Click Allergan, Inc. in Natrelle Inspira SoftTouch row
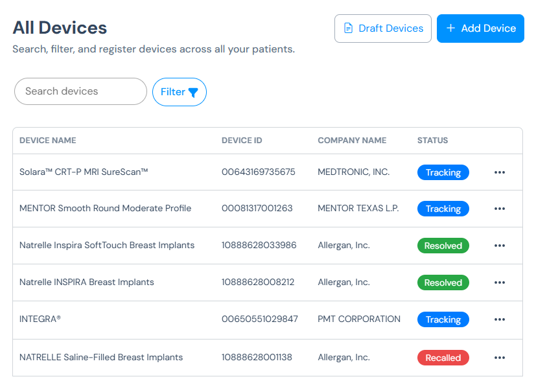 [x=344, y=245]
